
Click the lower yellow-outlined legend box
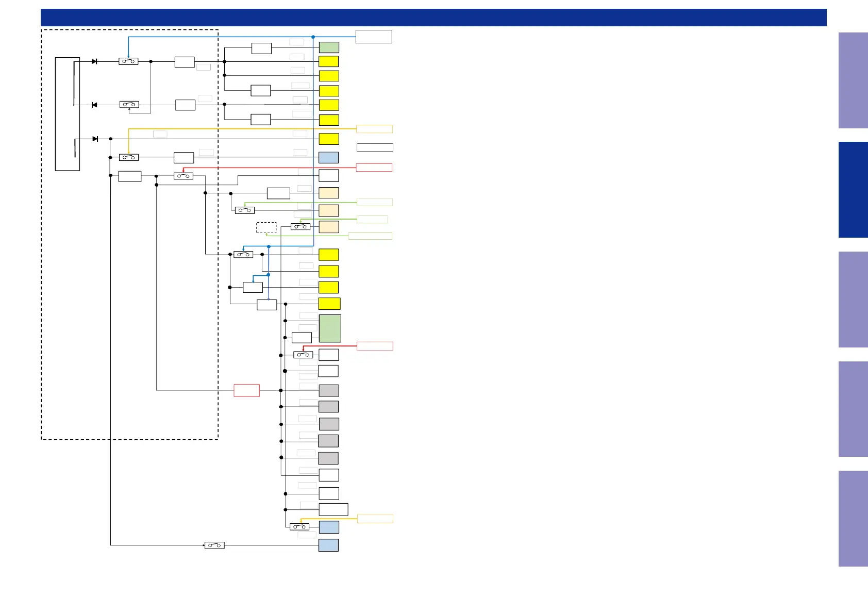coord(375,519)
